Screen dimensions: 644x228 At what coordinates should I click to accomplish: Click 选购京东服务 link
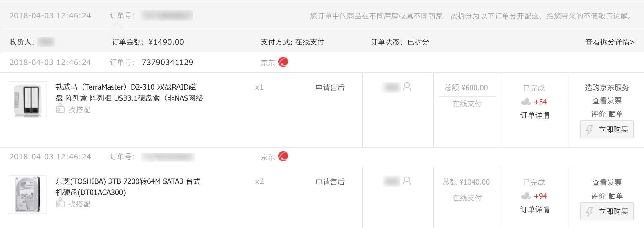[x=607, y=88]
